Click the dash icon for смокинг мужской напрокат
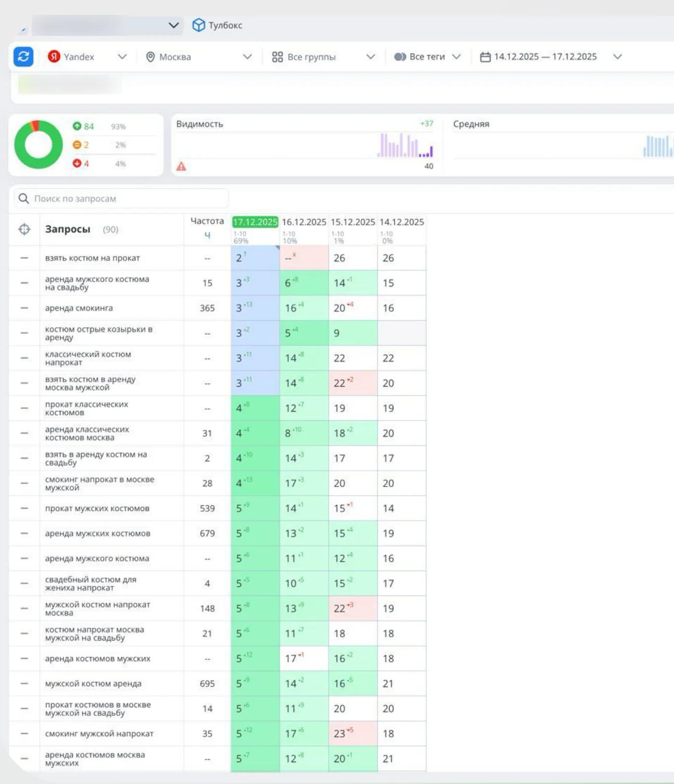 coord(24,733)
